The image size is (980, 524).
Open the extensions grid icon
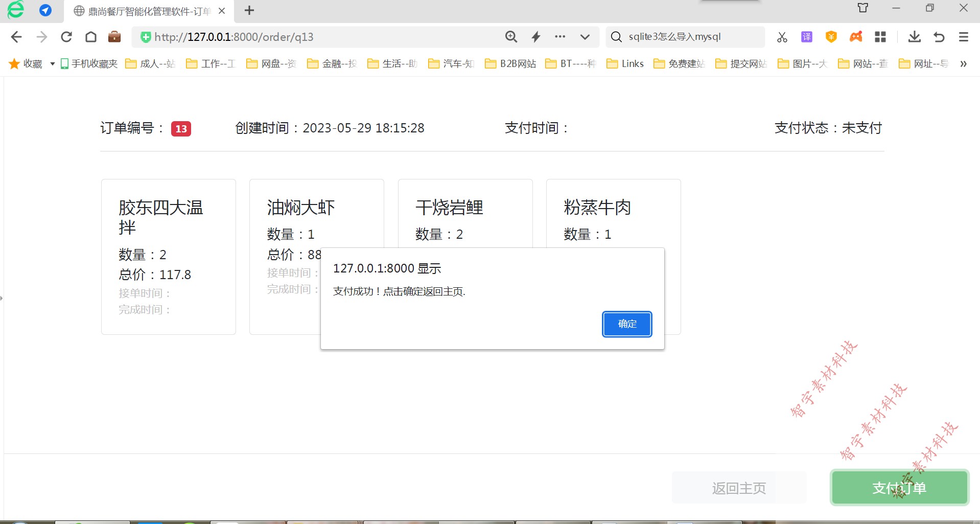point(880,37)
